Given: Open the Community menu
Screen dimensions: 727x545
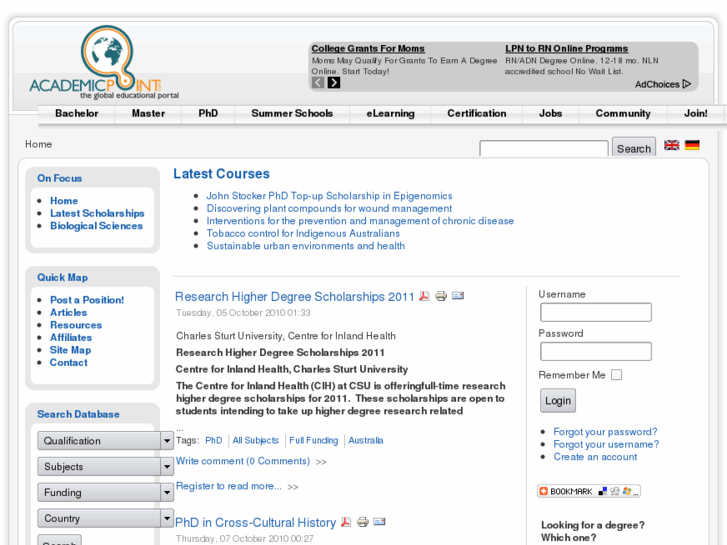Looking at the screenshot, I should coord(623,113).
